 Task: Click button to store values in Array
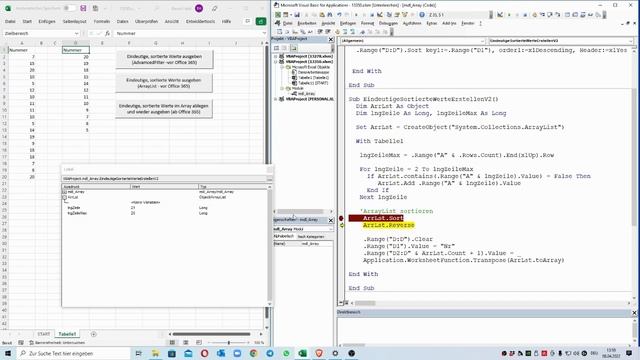pyautogui.click(x=164, y=109)
